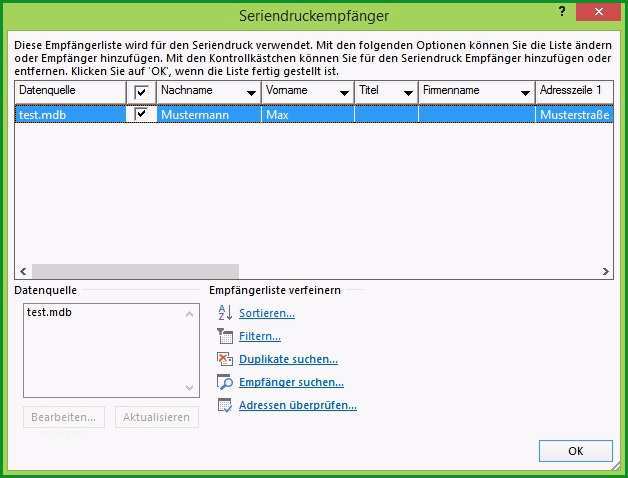Click the scroll left arrow of recipient list
The image size is (628, 478).
pos(23,271)
